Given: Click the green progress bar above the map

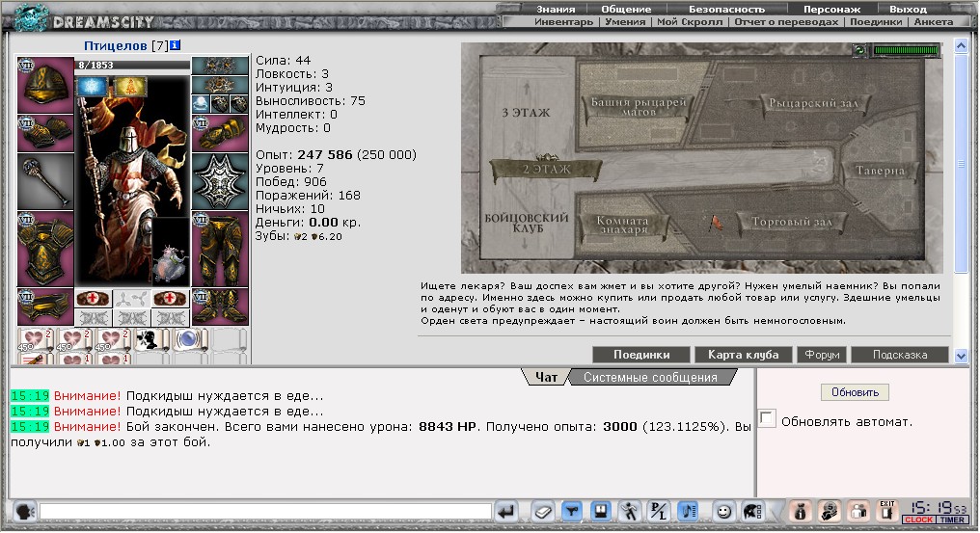Looking at the screenshot, I should tap(906, 50).
